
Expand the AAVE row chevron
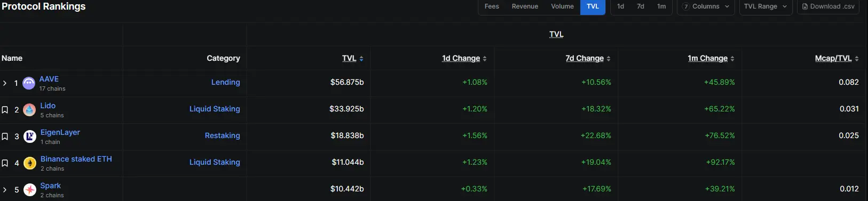coord(5,83)
